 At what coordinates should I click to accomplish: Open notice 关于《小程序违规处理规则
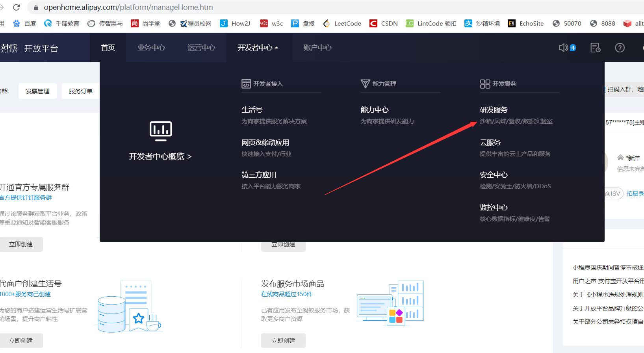[608, 294]
